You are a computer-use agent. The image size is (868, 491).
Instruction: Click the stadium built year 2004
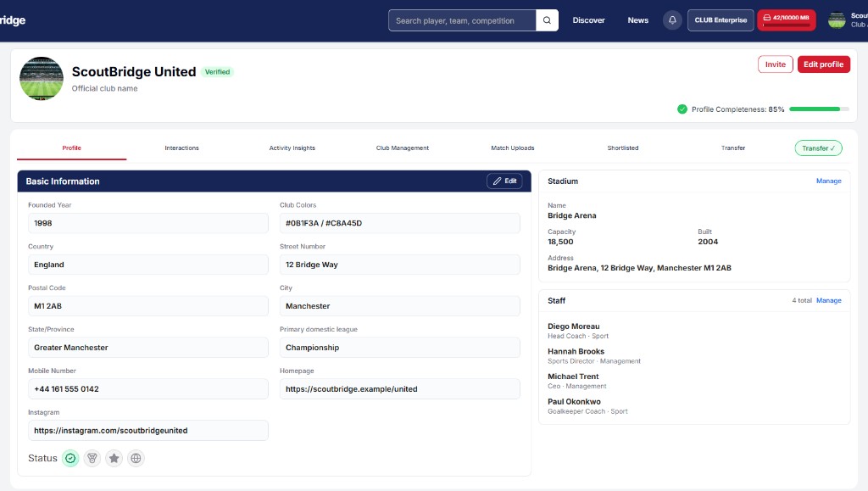click(x=708, y=242)
